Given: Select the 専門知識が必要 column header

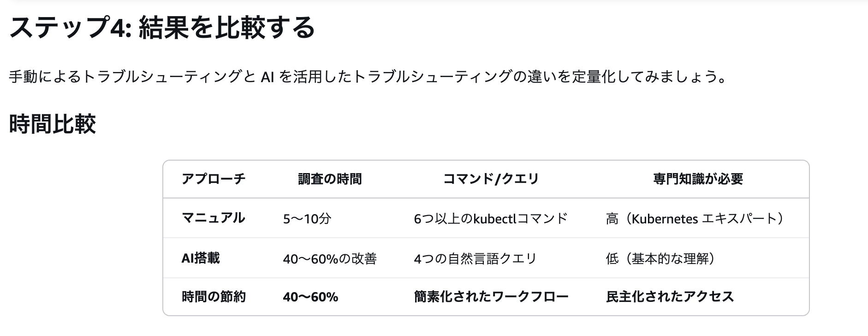Looking at the screenshot, I should 698,179.
